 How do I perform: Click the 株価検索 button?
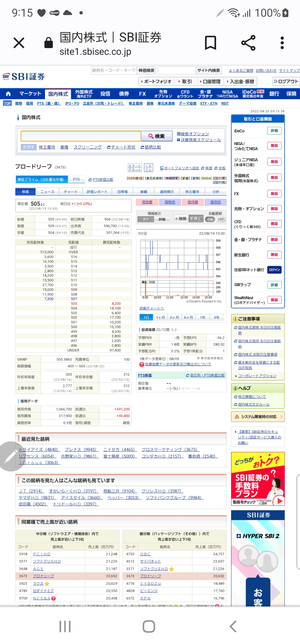(146, 71)
